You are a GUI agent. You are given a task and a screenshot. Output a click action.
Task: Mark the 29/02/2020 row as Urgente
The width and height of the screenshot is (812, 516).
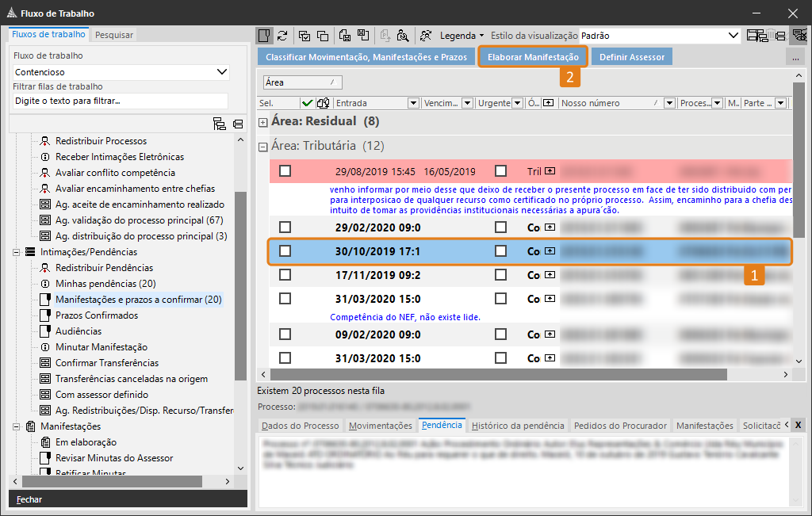[x=500, y=227]
